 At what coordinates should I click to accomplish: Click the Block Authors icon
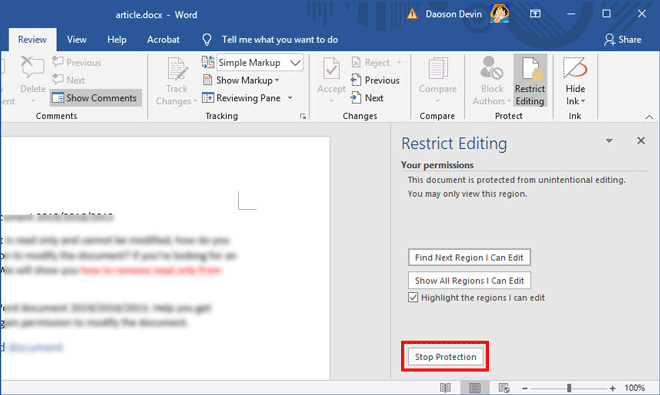pyautogui.click(x=491, y=68)
